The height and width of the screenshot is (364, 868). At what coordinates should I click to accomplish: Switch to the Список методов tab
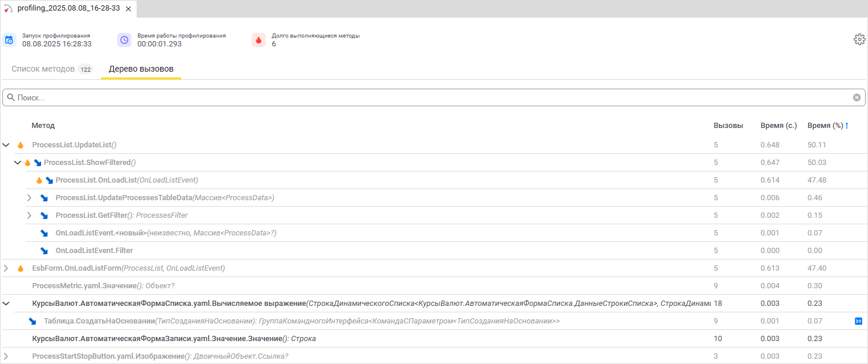coord(43,69)
